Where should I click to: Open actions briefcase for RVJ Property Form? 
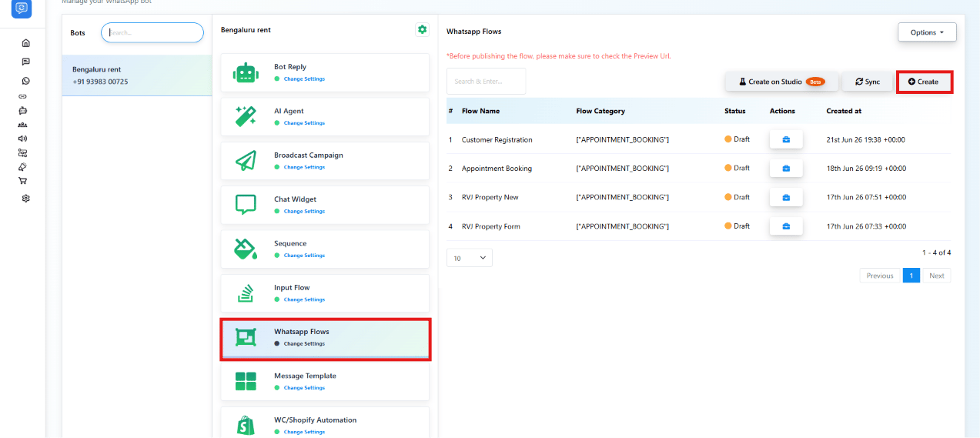click(786, 226)
